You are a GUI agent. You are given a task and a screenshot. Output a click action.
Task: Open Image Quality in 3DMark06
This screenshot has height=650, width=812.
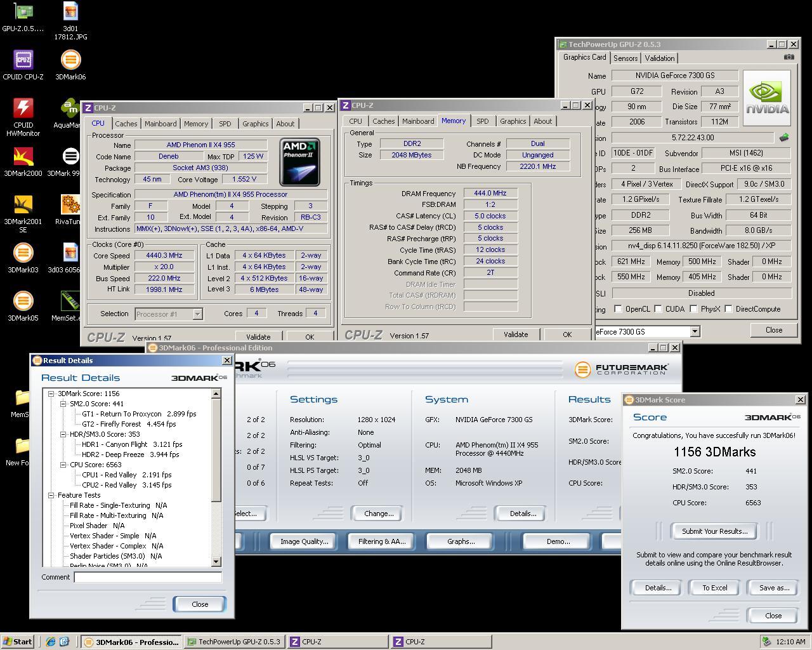click(304, 541)
